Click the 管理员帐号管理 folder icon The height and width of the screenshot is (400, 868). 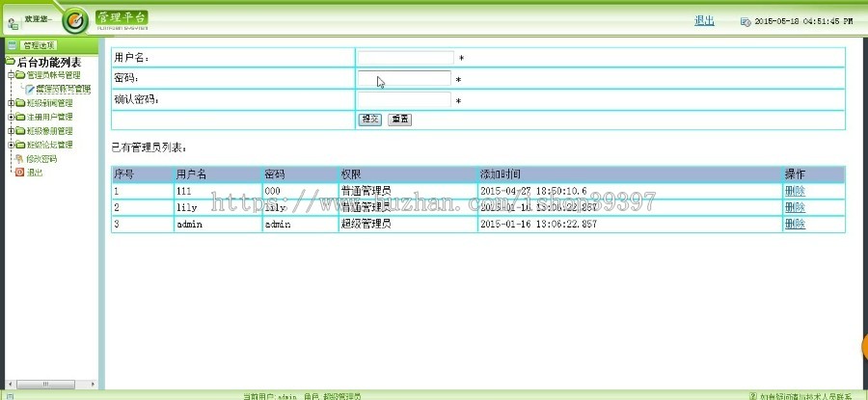click(20, 75)
